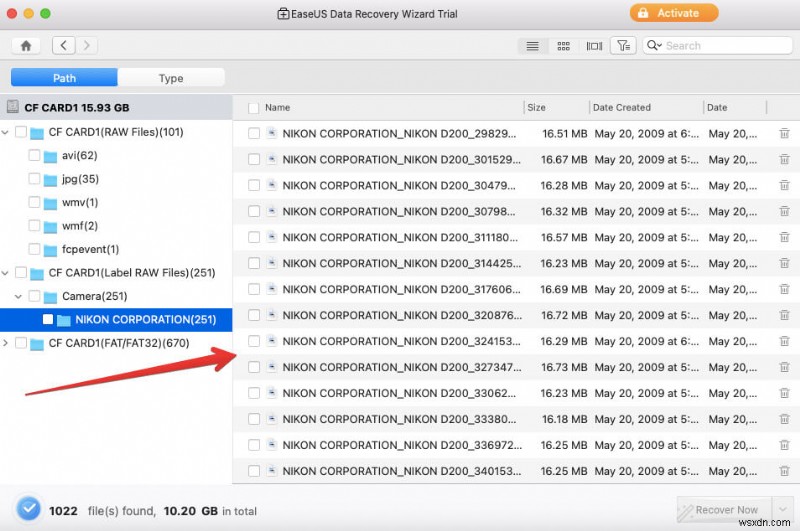Delete file NIKON D200_30798 via trash icon
800x531 pixels.
pyautogui.click(x=784, y=212)
